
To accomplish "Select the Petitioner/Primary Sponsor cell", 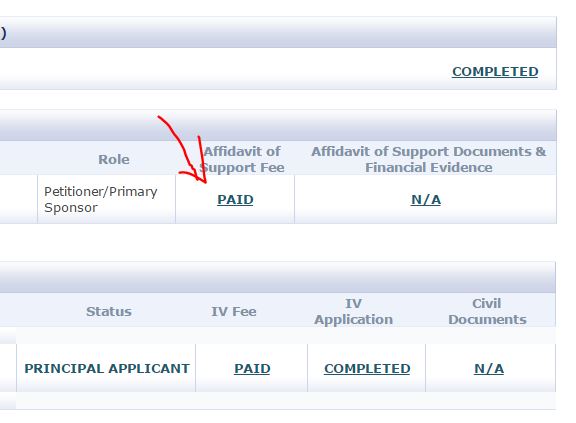I will click(107, 199).
